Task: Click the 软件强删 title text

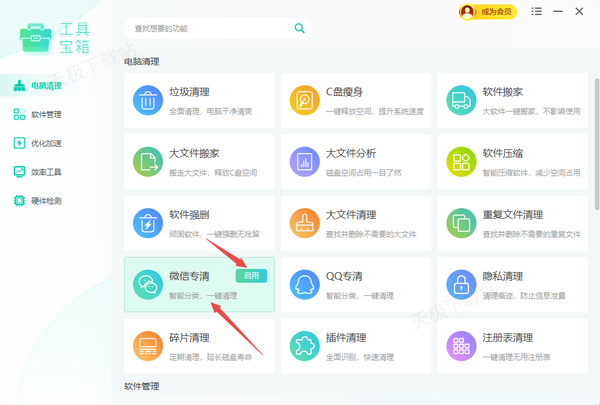Action: click(x=189, y=215)
